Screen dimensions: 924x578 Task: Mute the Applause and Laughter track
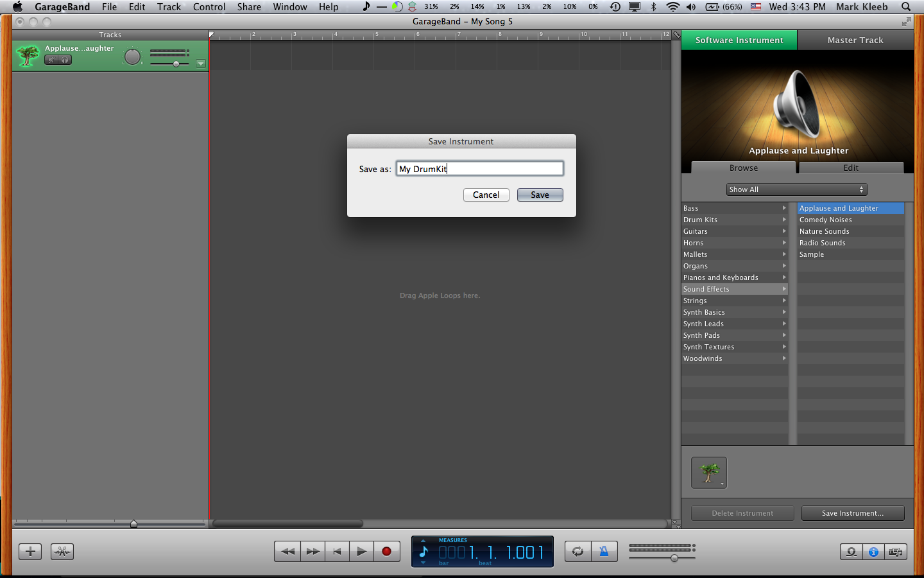[x=51, y=60]
